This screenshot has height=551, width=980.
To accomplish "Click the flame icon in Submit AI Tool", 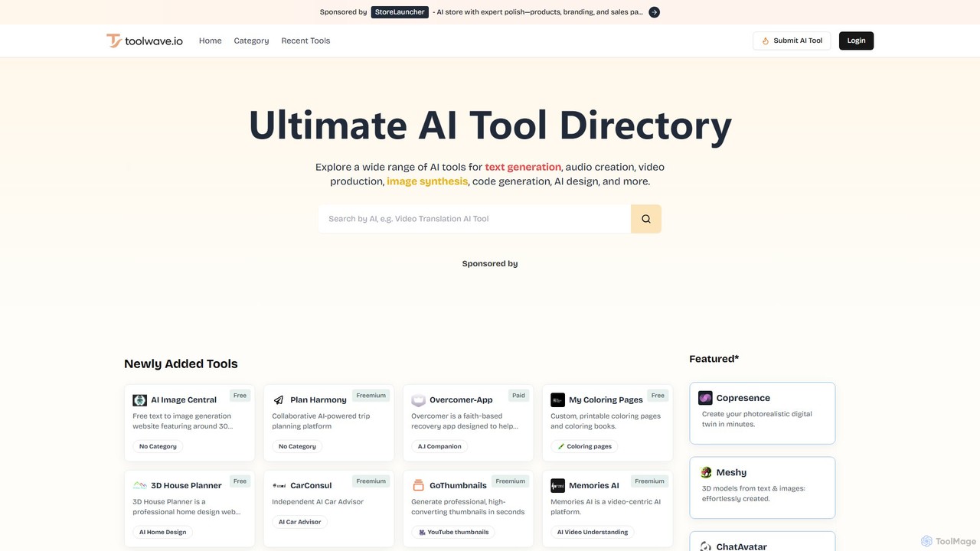I will point(765,41).
